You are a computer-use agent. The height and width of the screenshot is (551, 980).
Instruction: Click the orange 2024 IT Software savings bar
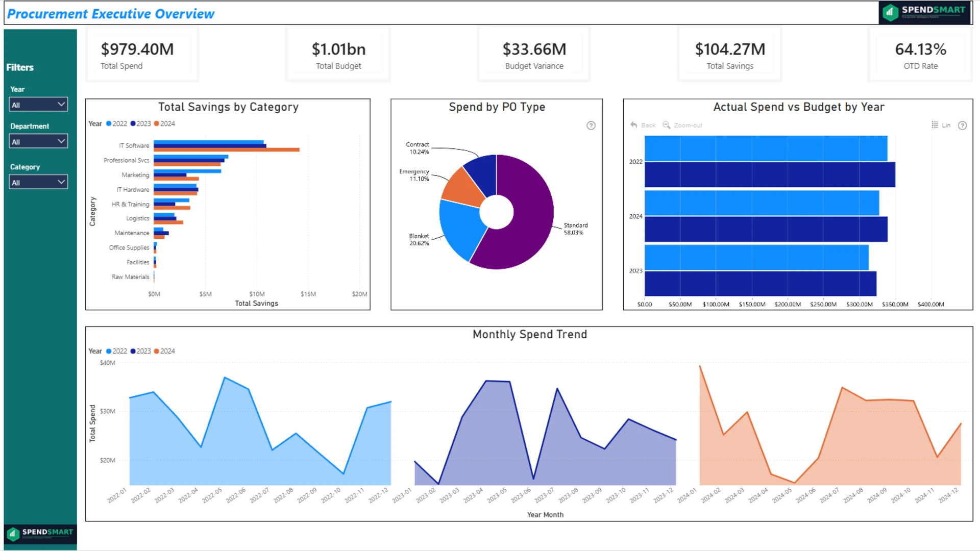coord(227,150)
